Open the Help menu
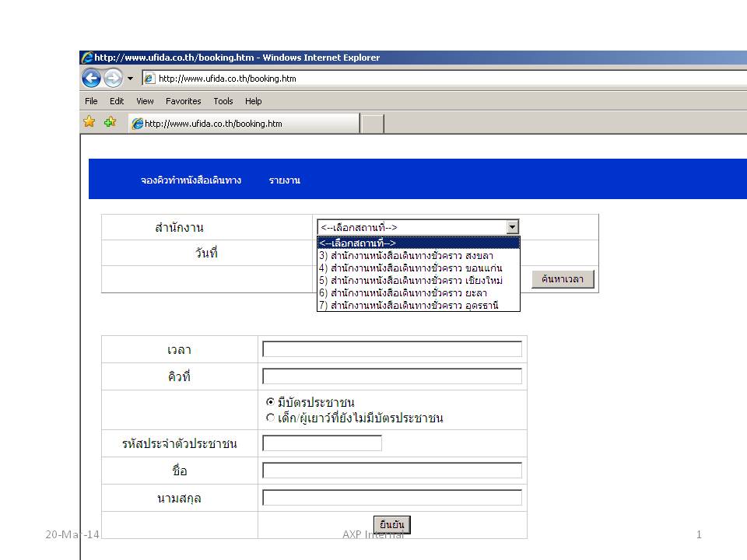747x560 pixels. pyautogui.click(x=254, y=101)
